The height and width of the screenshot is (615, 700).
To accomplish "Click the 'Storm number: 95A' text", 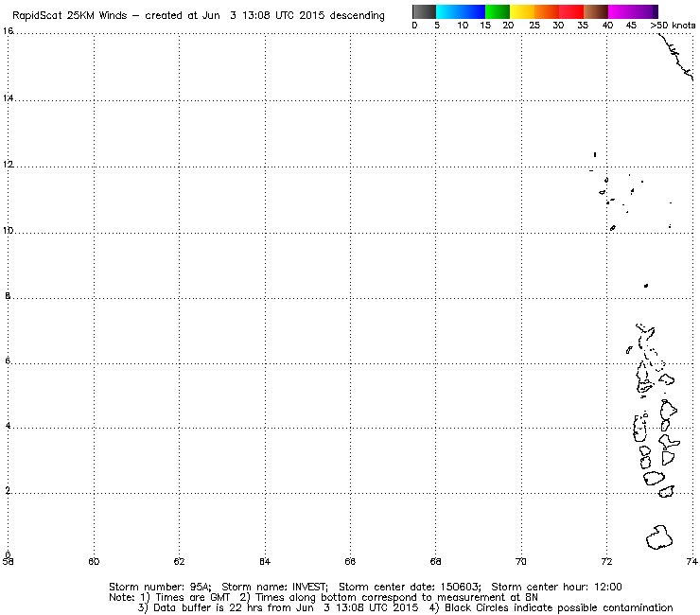I will pos(160,587).
